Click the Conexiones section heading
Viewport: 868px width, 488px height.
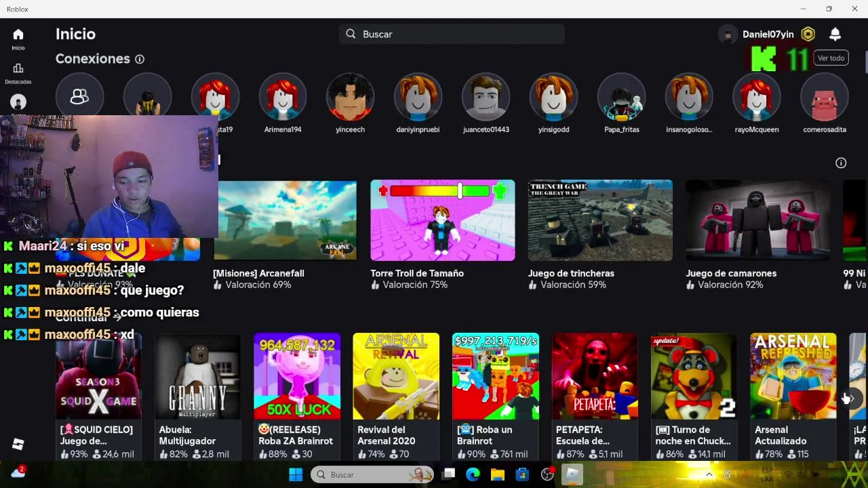tap(93, 59)
